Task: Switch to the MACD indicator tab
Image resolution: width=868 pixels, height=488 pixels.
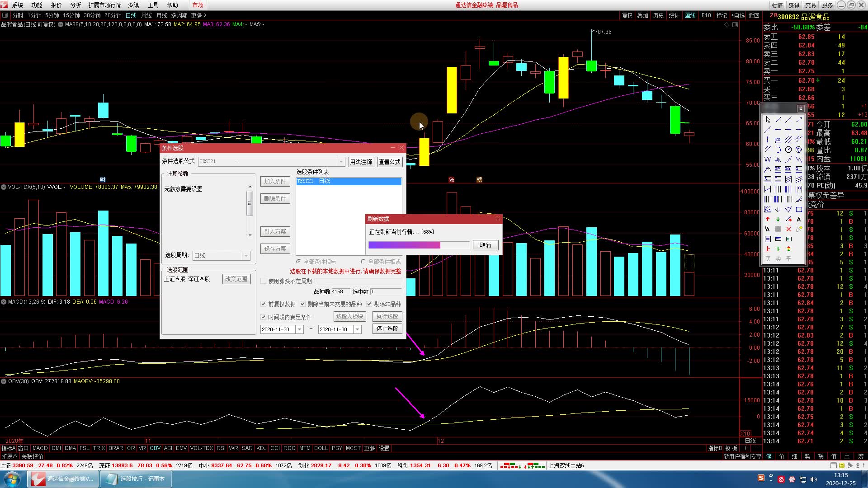Action: pos(40,448)
